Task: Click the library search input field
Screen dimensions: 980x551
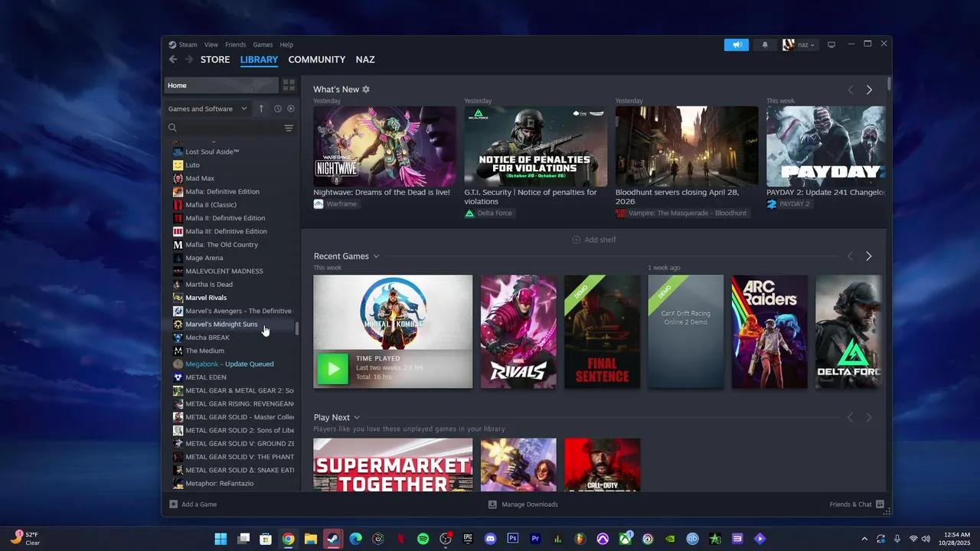Action: click(x=230, y=128)
